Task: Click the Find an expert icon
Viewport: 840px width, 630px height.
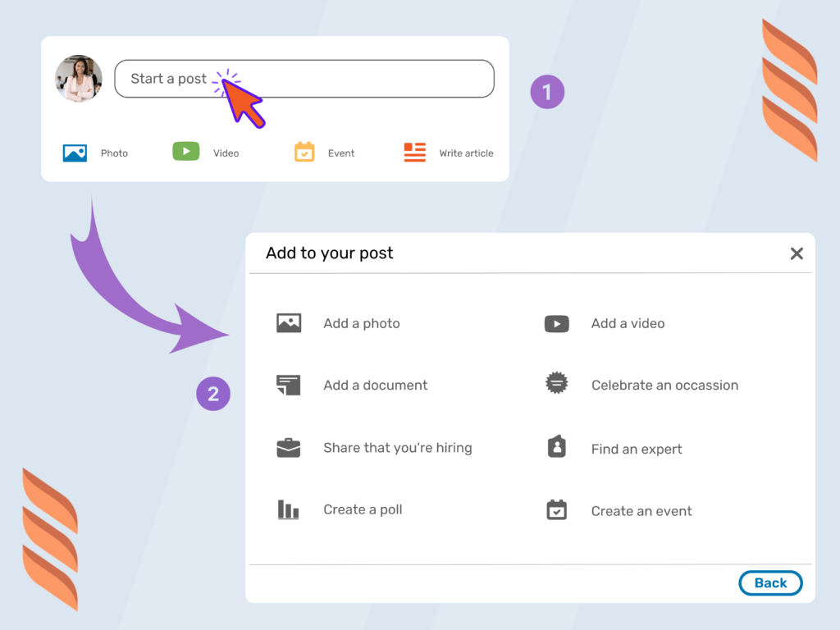Action: click(556, 448)
